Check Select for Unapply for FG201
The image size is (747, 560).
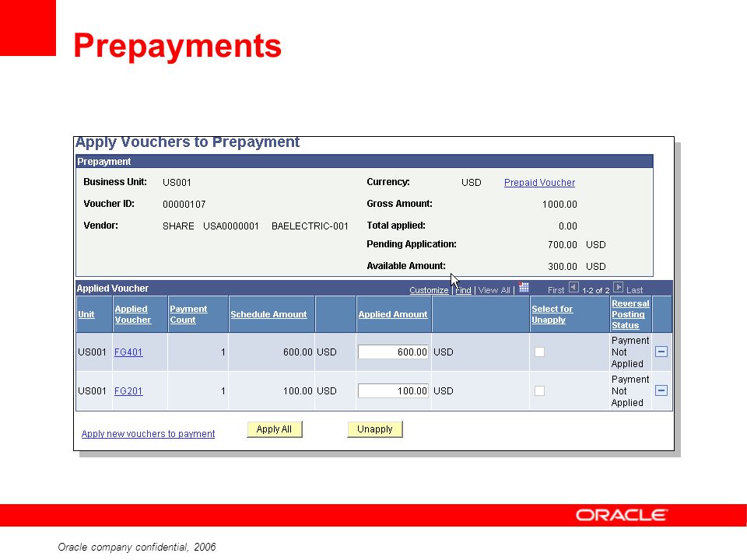pos(539,391)
